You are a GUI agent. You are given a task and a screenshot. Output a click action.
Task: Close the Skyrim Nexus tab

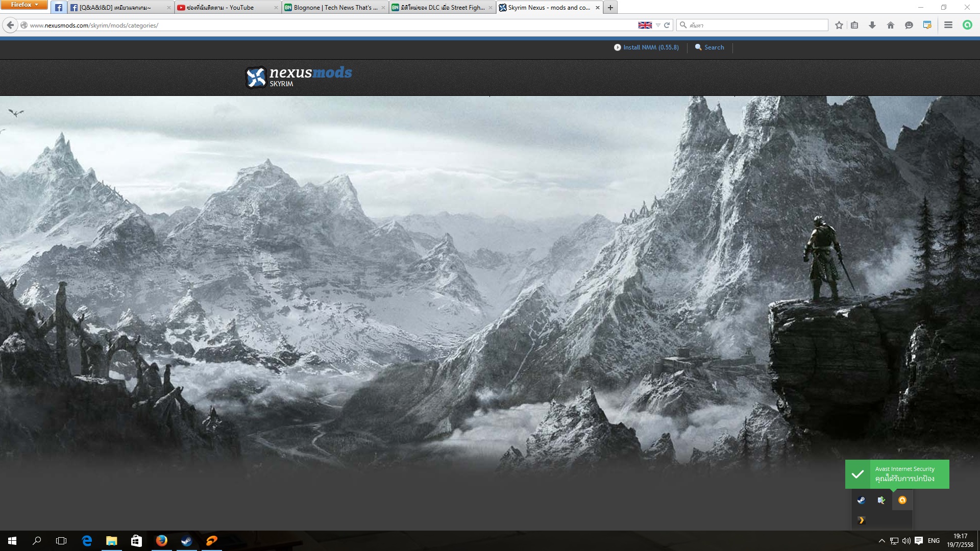click(597, 8)
